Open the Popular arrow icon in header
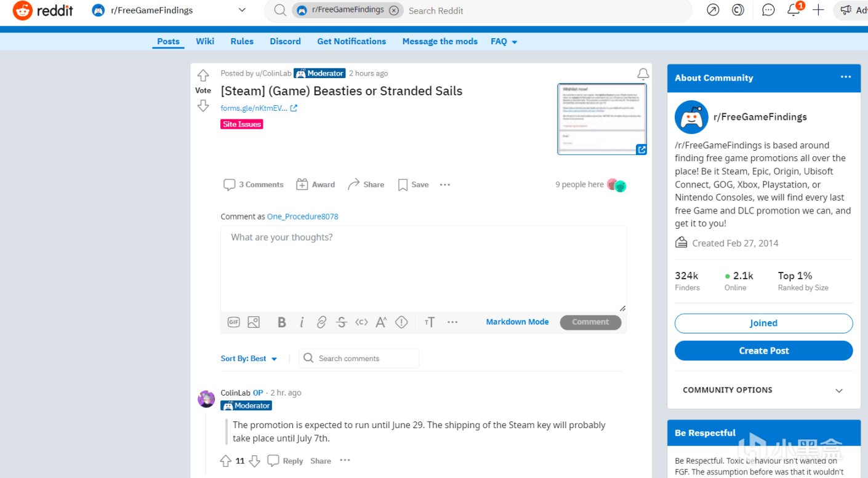Image resolution: width=868 pixels, height=478 pixels. [713, 10]
